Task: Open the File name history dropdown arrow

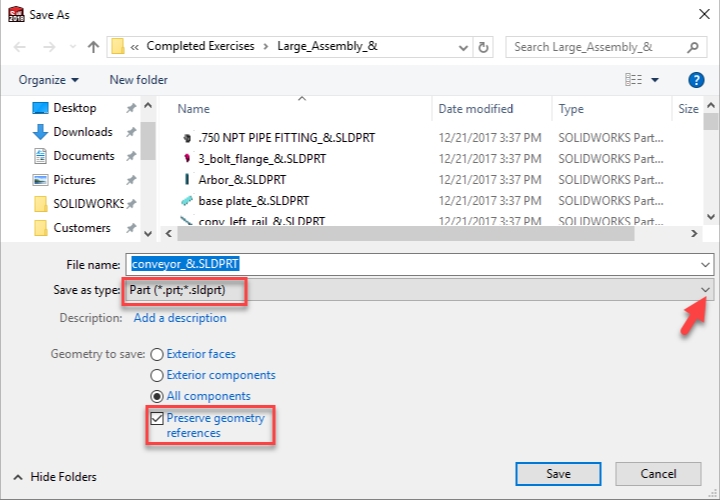Action: coord(705,265)
